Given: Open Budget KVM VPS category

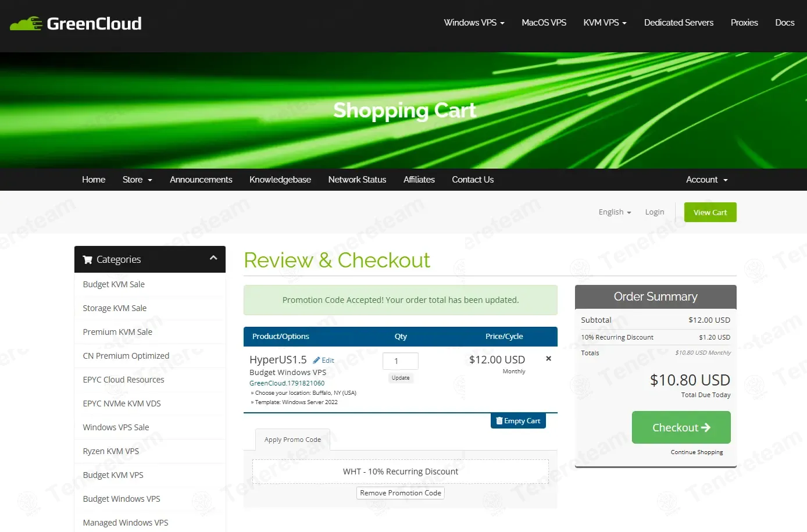Looking at the screenshot, I should coord(150,475).
